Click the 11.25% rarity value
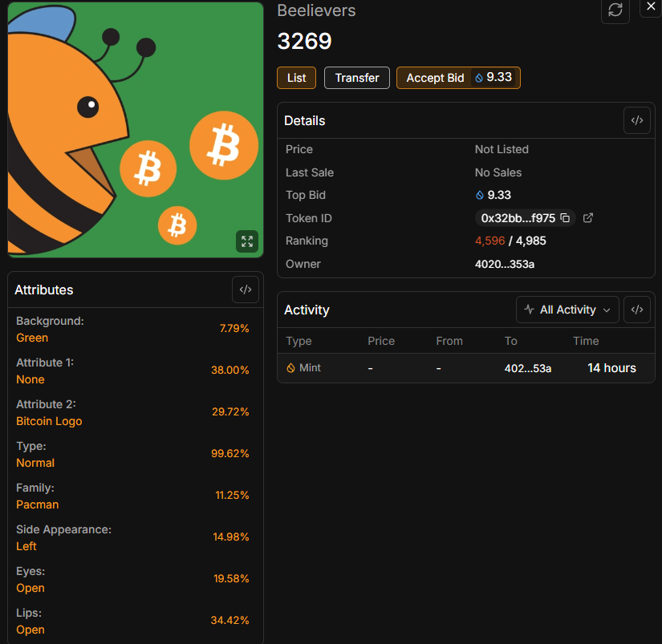The height and width of the screenshot is (644, 662). [232, 496]
